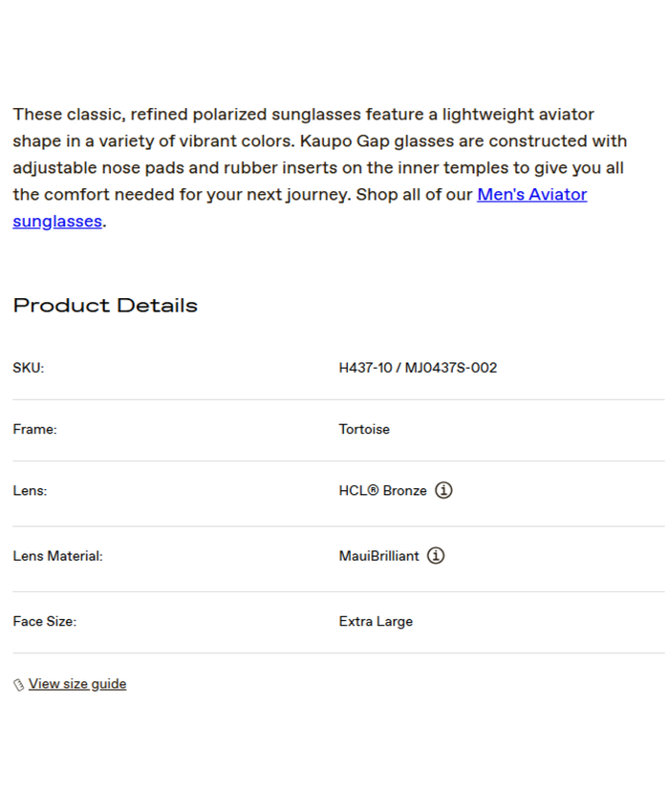
Task: Click the Lens label
Action: 30,490
